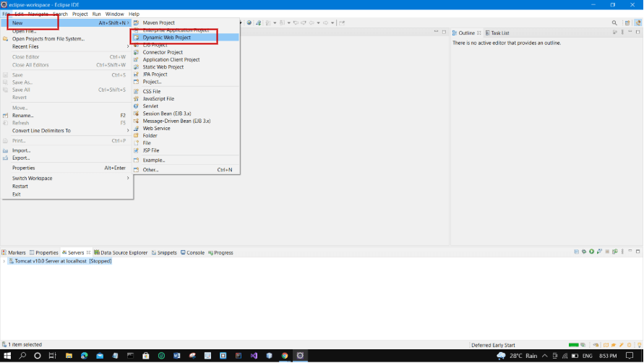
Task: Choose Dynamic Web Project menu entry
Action: (185, 38)
